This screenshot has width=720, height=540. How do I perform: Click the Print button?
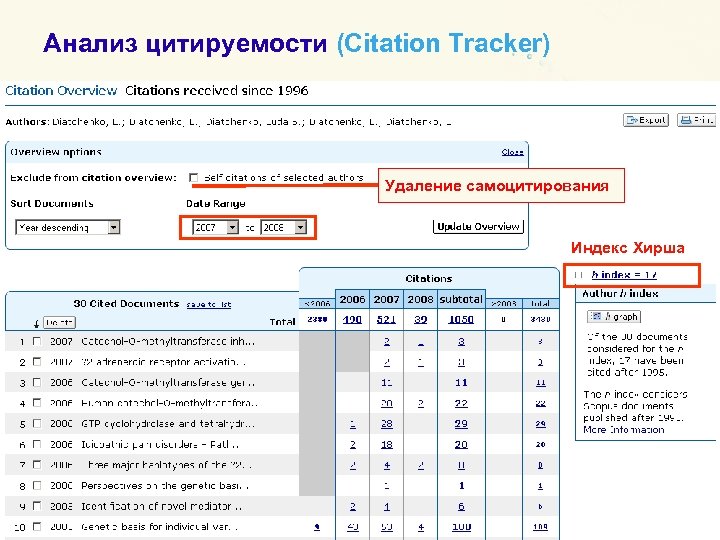coord(697,120)
